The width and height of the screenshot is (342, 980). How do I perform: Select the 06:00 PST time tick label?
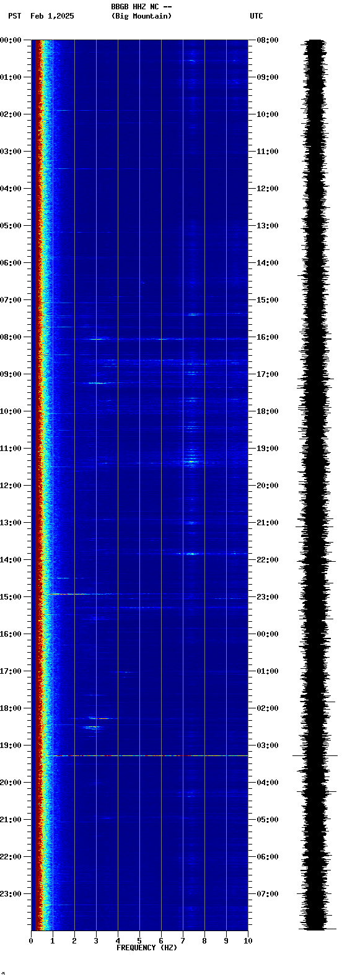[x=11, y=263]
